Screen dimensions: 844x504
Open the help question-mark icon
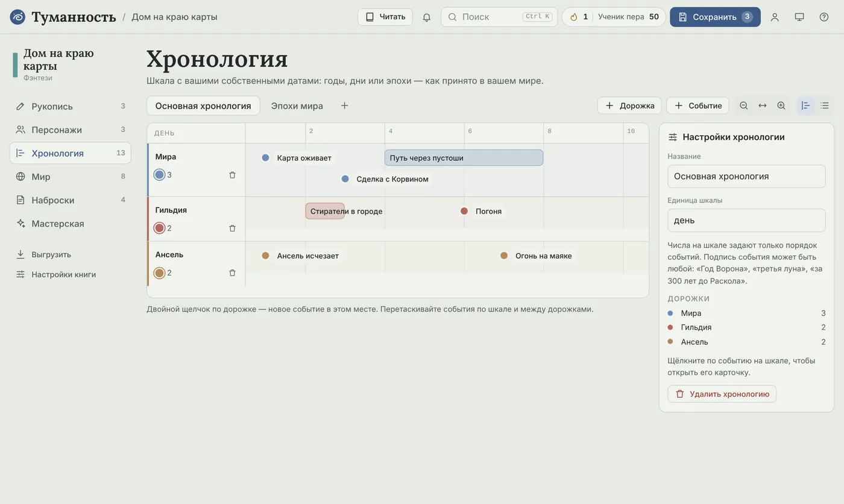pos(824,17)
